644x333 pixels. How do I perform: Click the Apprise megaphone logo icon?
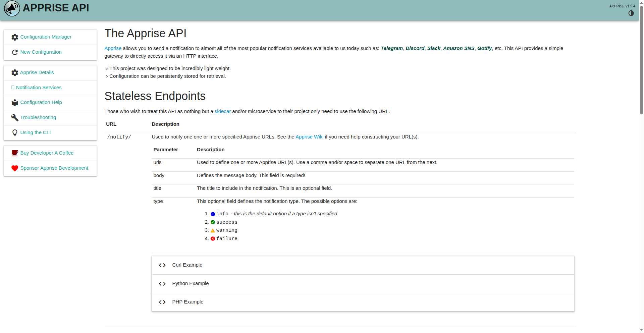pos(12,8)
